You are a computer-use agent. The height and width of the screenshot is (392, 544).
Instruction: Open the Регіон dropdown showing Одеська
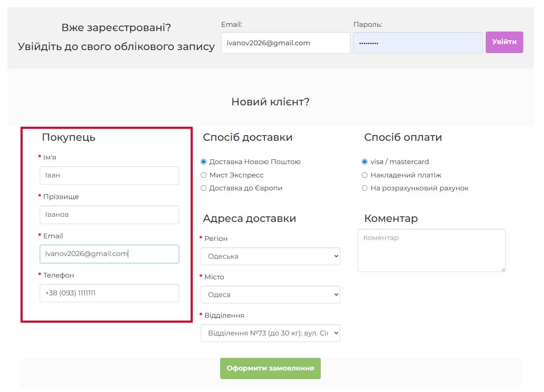[270, 256]
